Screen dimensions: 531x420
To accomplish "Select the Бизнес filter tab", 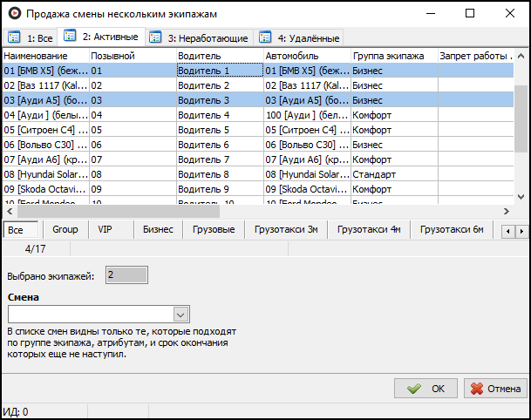I will [158, 229].
